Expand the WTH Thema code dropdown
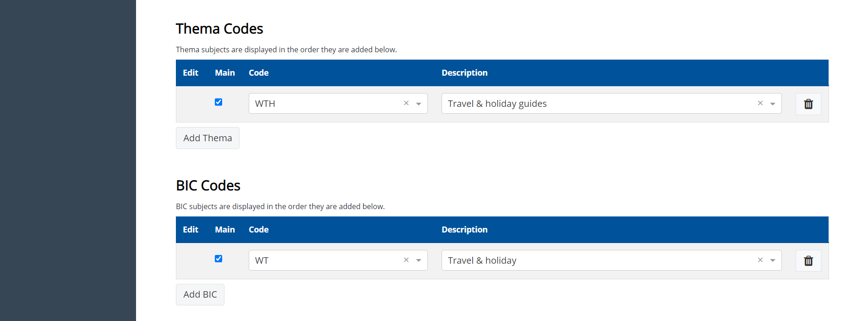The height and width of the screenshot is (321, 868). (x=419, y=104)
